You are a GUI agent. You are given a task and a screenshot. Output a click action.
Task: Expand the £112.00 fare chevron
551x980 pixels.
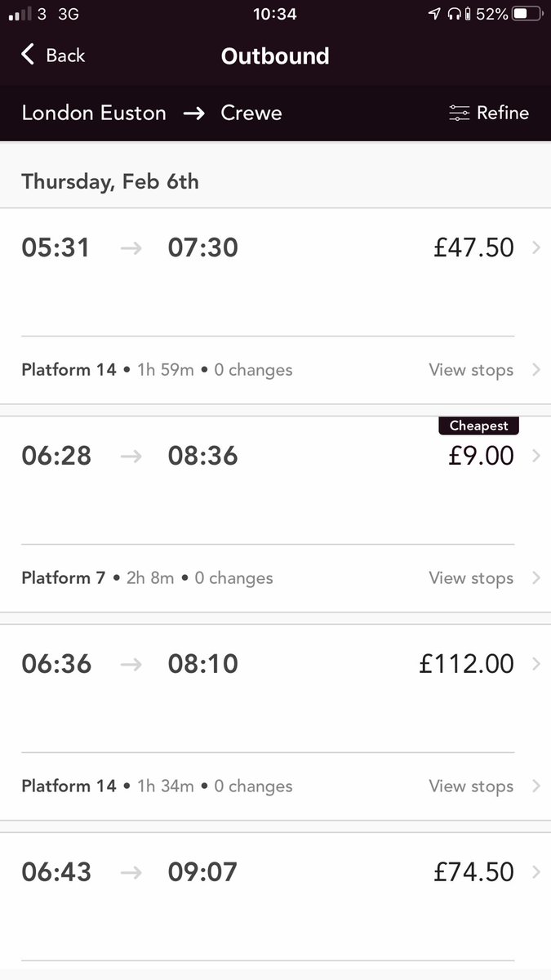(x=536, y=664)
